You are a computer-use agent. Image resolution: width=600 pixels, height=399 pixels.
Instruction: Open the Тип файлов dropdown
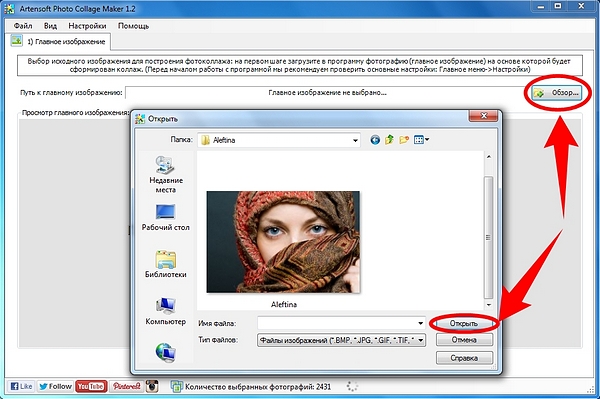tap(341, 340)
